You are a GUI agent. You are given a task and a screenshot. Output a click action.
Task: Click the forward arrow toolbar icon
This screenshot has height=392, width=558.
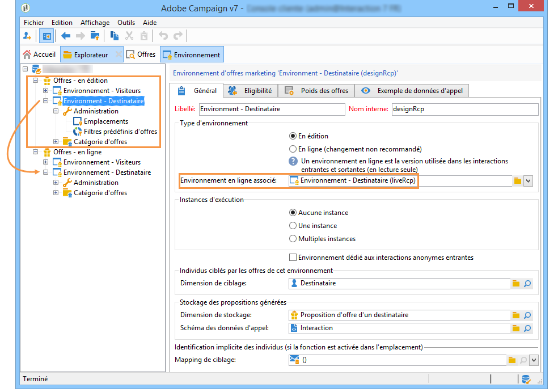[81, 36]
